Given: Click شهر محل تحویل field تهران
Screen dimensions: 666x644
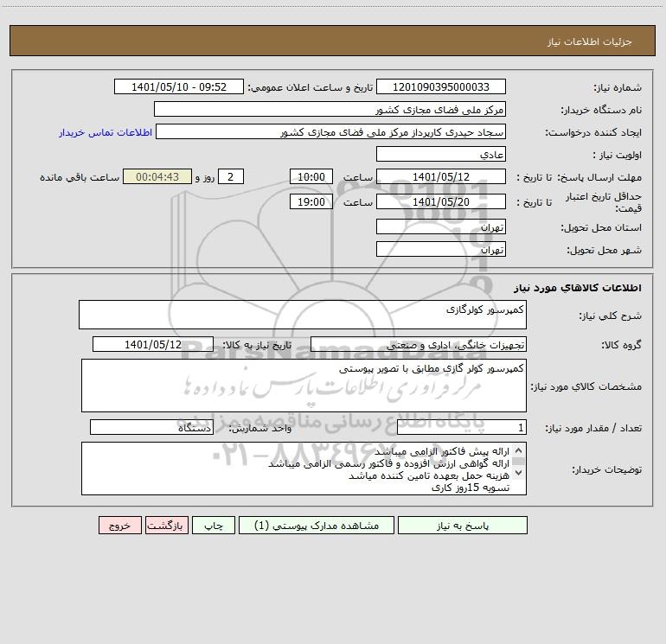Looking at the screenshot, I should pyautogui.click(x=441, y=249).
